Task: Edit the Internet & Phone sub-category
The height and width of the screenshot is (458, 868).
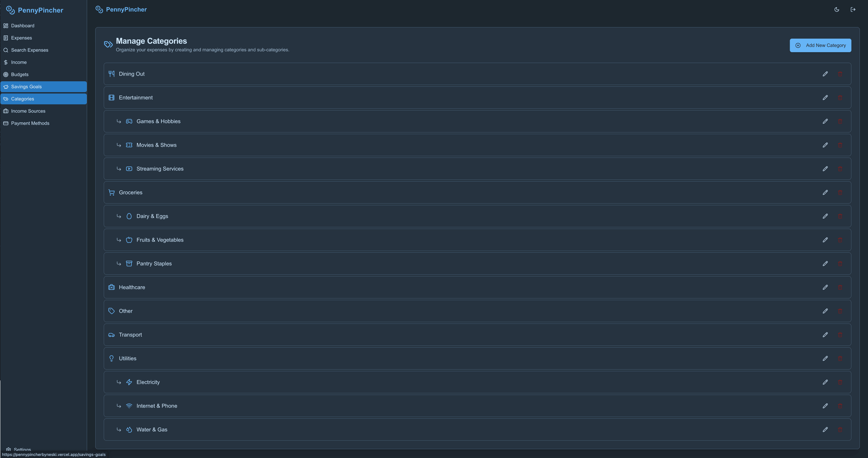Action: pos(825,406)
